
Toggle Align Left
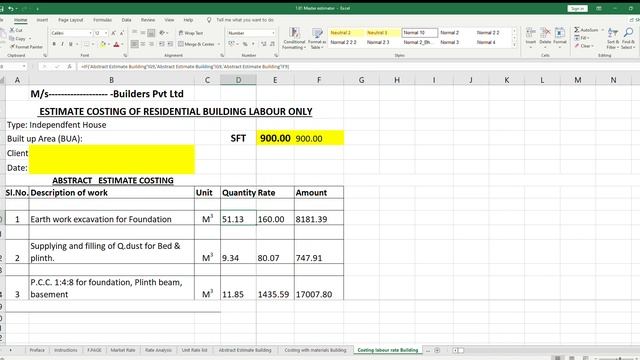[134, 44]
